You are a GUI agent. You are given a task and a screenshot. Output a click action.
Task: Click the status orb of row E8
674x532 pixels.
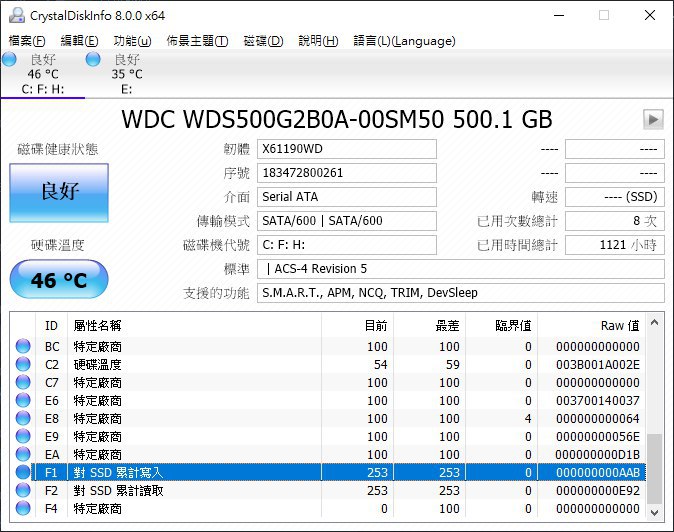tap(23, 419)
